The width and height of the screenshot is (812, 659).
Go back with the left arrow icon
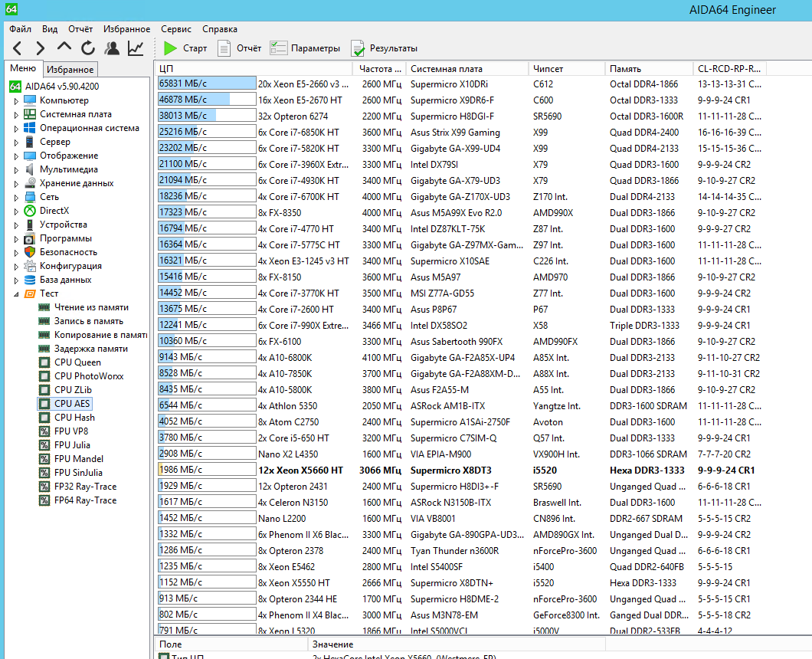(17, 48)
